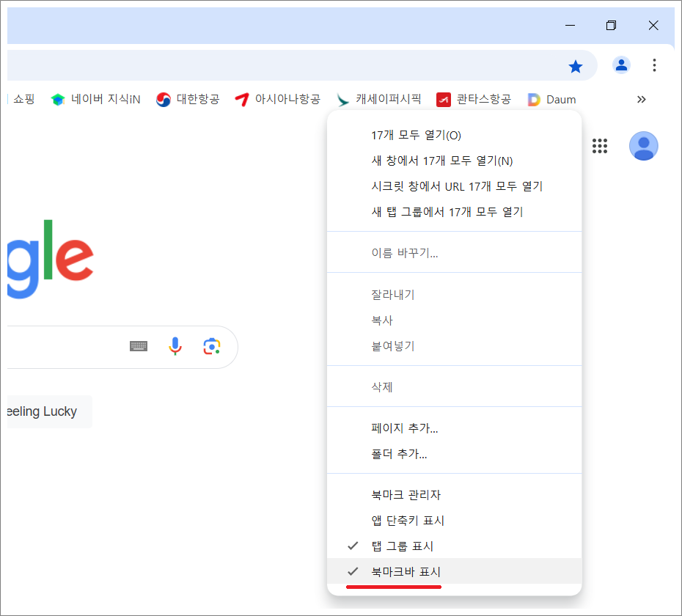Open Google apps grid launcher
Screen dimensions: 682x616
pos(600,146)
